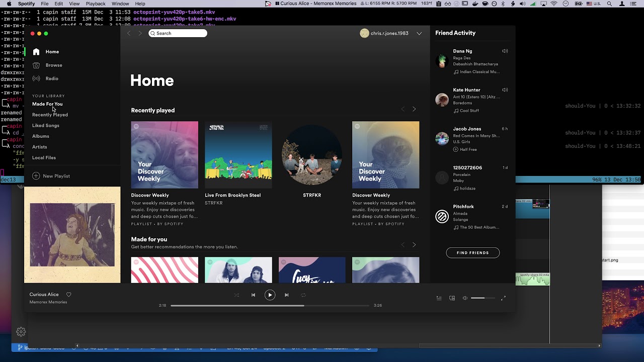Image resolution: width=644 pixels, height=362 pixels.
Task: Click the New Playlist plus icon
Action: click(x=36, y=176)
